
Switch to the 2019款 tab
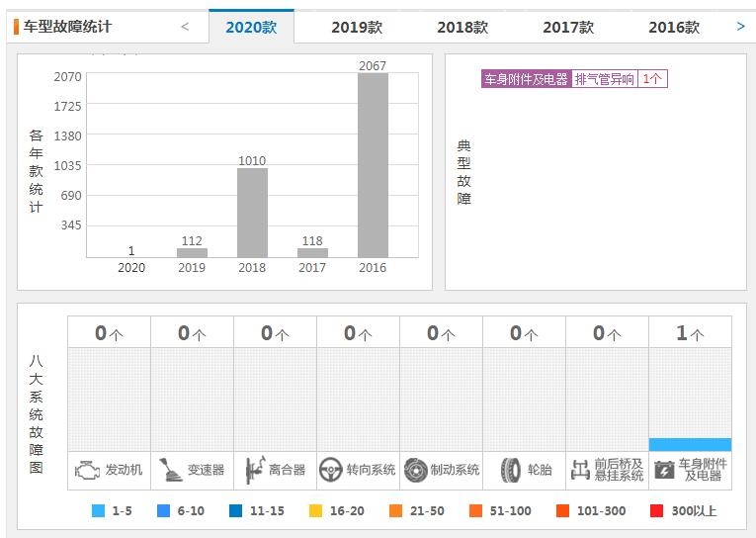pyautogui.click(x=357, y=27)
